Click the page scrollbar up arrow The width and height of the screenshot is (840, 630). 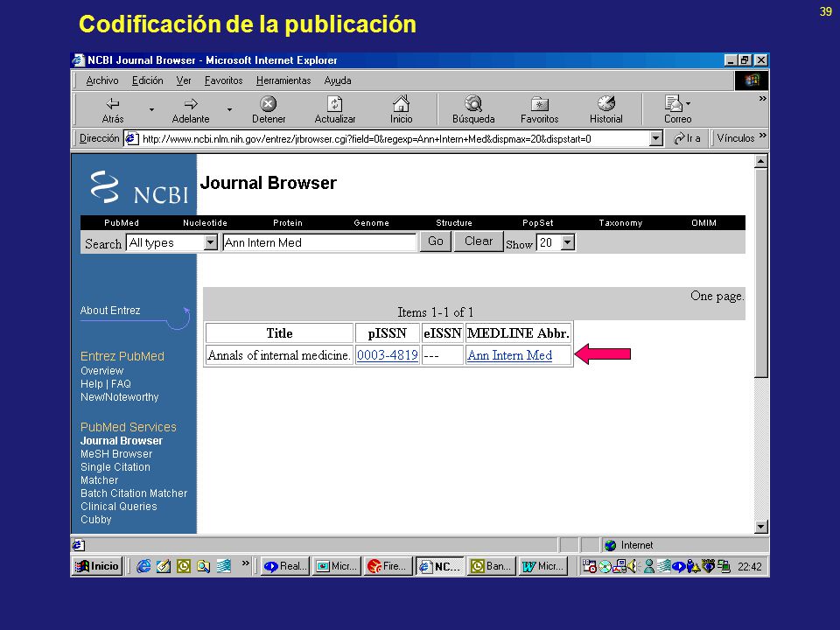760,161
